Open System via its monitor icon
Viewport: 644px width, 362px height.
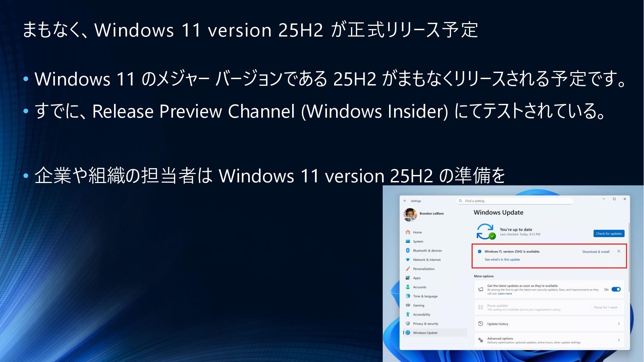408,241
